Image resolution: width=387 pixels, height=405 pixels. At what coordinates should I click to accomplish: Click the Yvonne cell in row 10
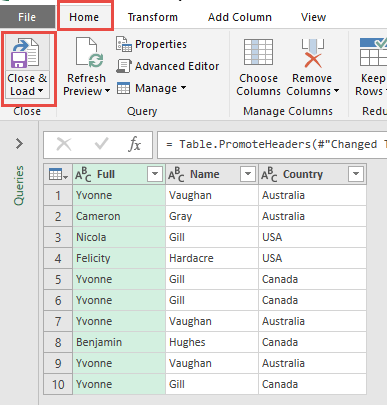point(119,384)
